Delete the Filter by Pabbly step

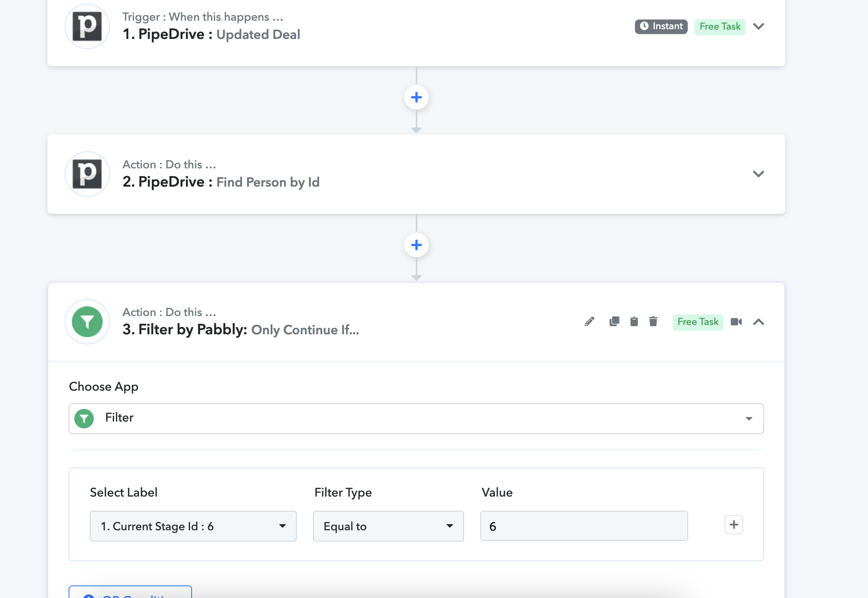[653, 322]
